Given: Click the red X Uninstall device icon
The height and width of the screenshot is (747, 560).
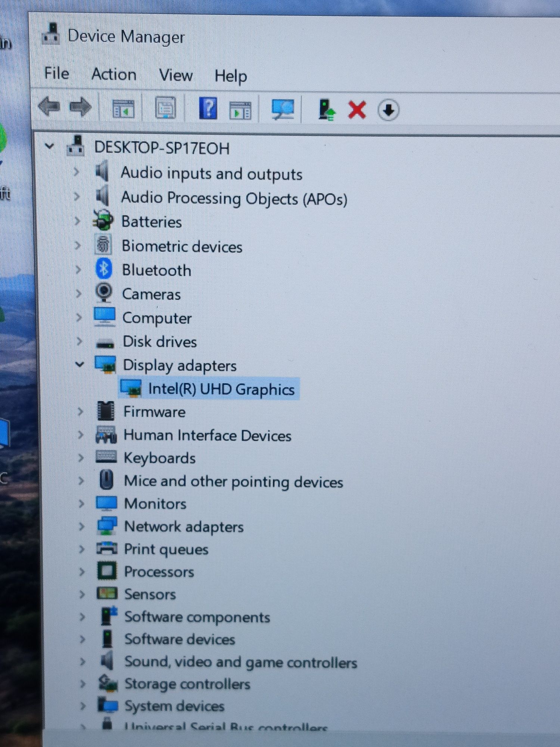Looking at the screenshot, I should [x=357, y=110].
